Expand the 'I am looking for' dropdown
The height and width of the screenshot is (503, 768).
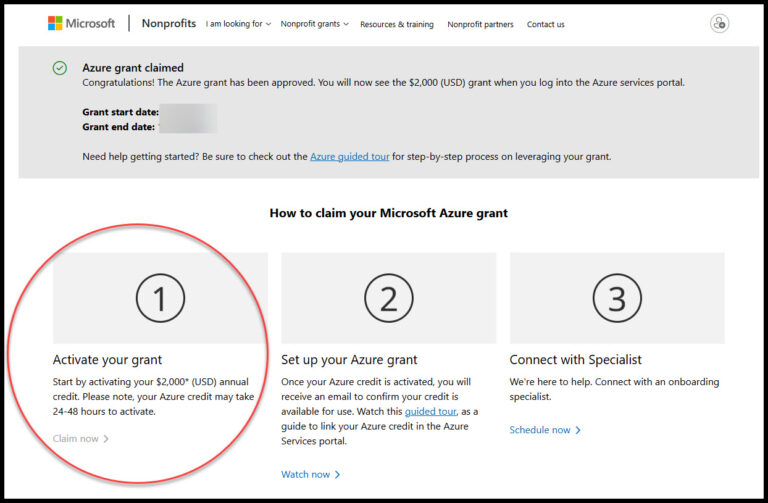(238, 24)
